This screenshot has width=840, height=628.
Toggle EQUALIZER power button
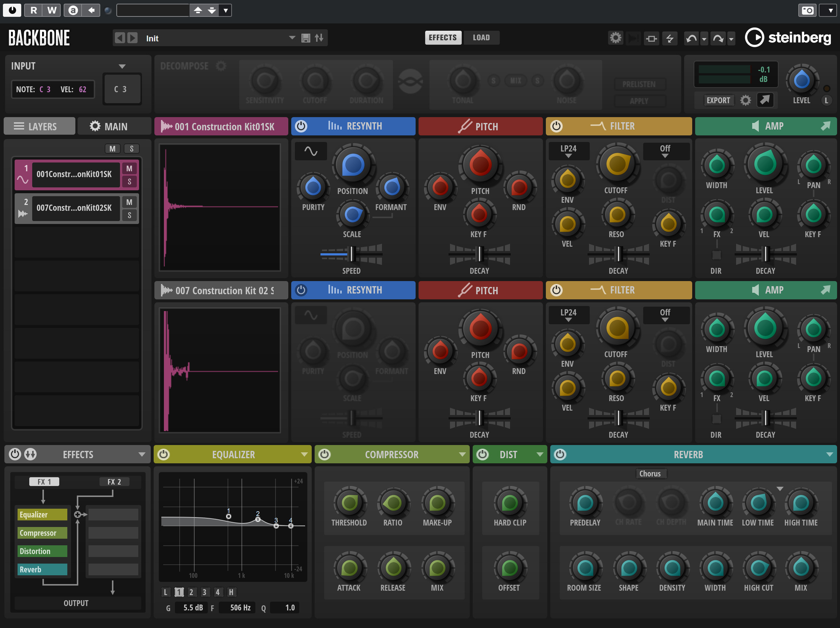click(x=164, y=454)
